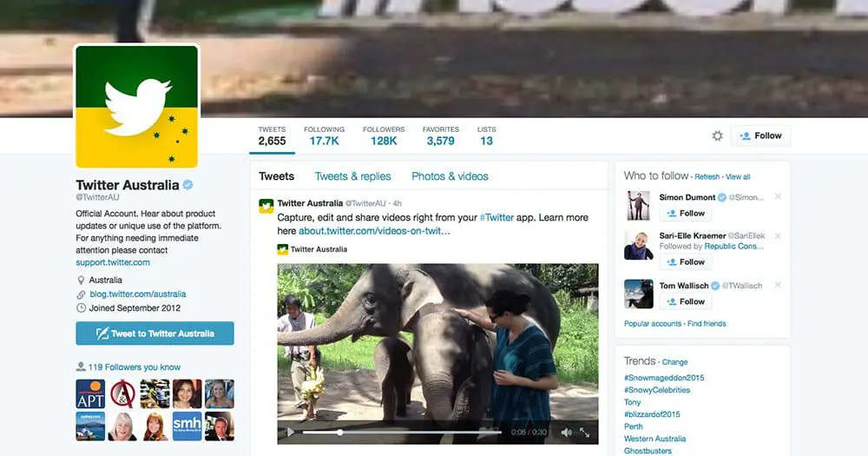Follow Sari-Elle Kraemer
Screen dimensions: 868x456
pyautogui.click(x=686, y=262)
